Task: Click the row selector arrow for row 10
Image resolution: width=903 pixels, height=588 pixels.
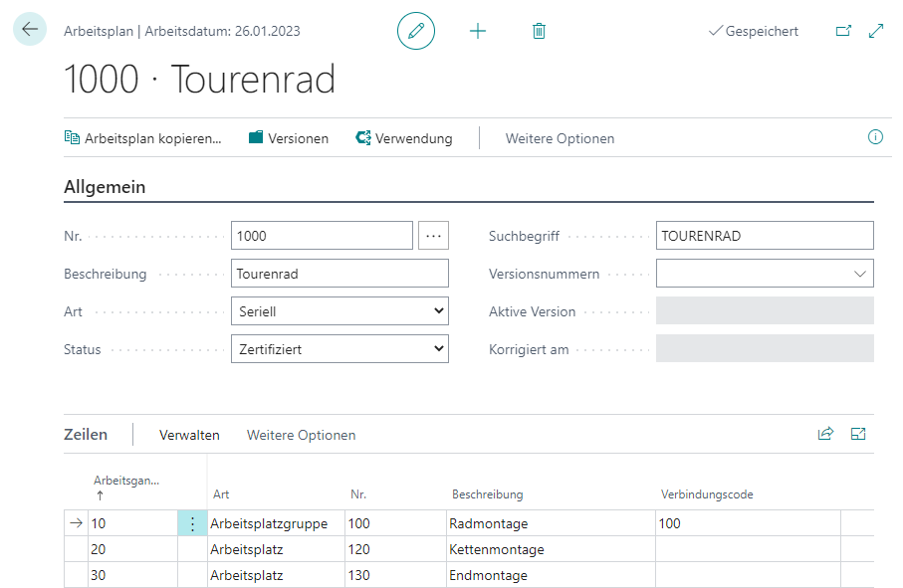Action: (76, 523)
